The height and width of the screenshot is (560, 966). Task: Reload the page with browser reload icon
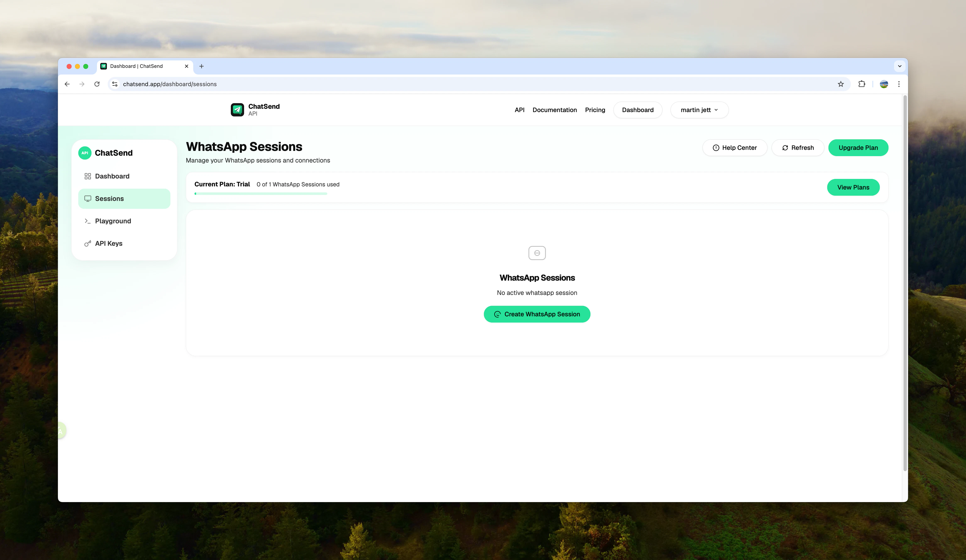point(97,84)
